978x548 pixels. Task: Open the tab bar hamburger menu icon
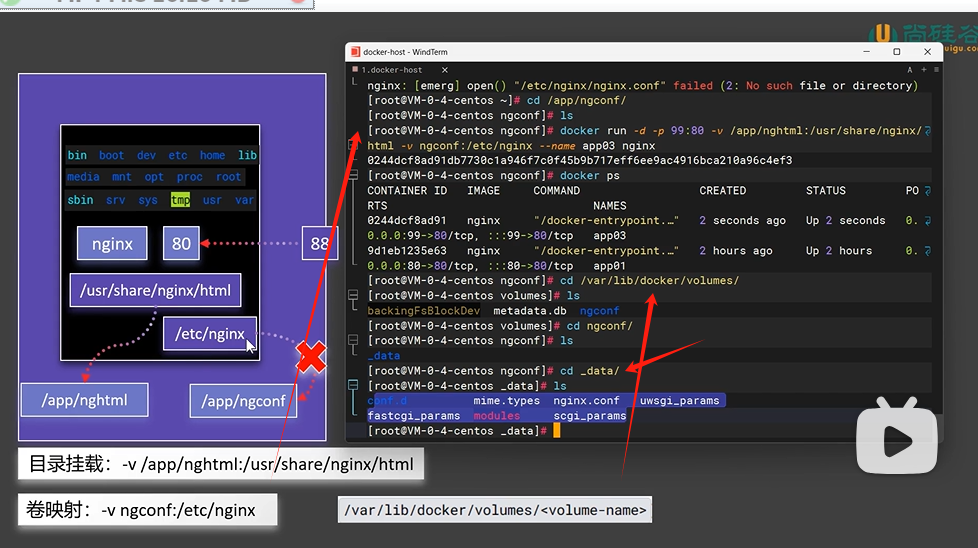[x=936, y=70]
